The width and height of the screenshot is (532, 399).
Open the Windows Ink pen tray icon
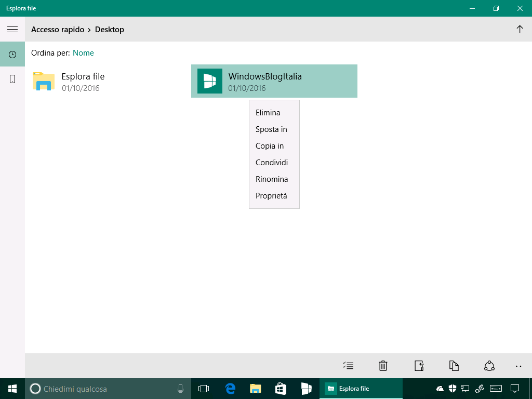(x=479, y=389)
